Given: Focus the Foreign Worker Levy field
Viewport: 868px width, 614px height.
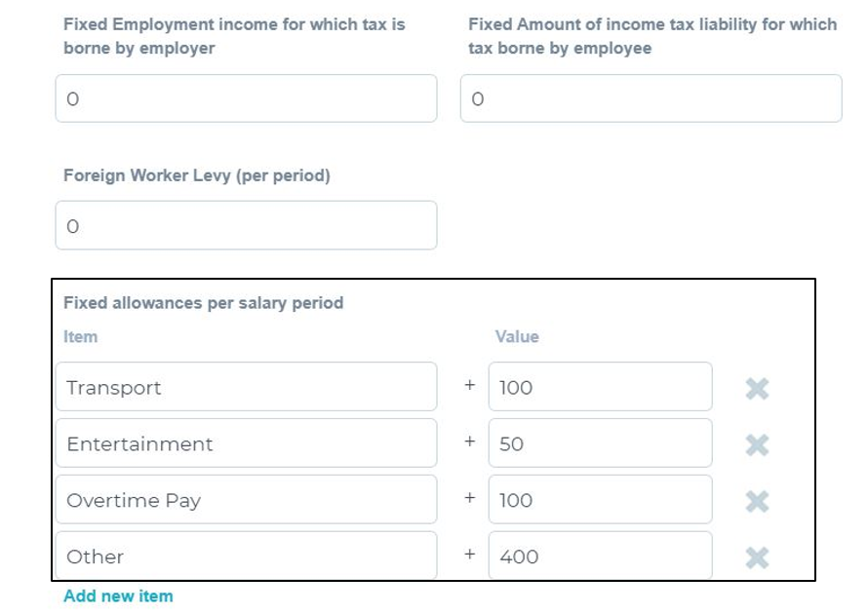Looking at the screenshot, I should click(247, 225).
